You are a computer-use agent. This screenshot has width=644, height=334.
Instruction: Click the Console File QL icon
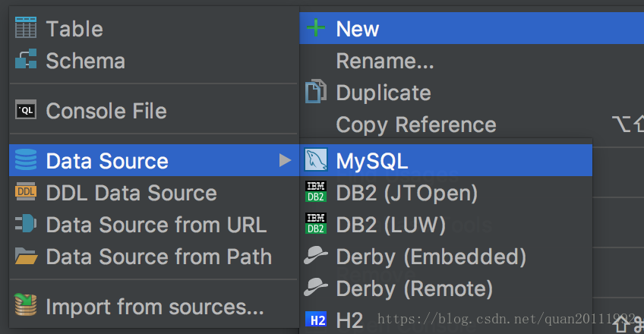coord(26,110)
